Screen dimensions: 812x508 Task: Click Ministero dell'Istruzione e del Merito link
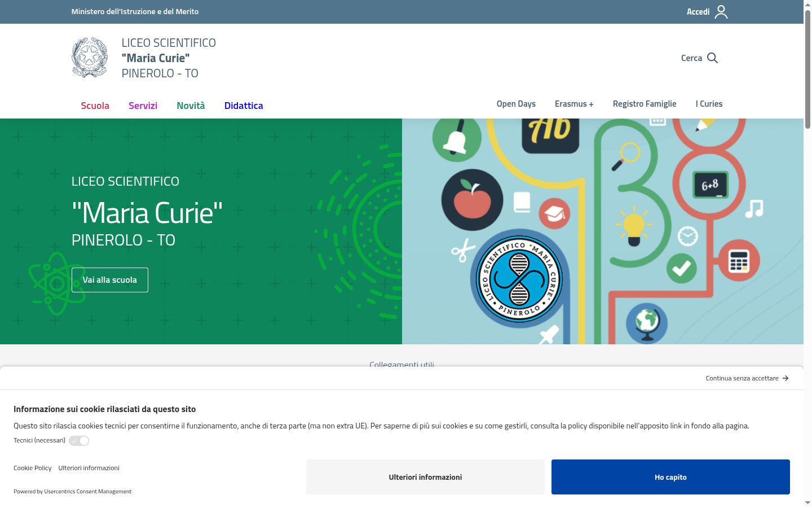135,11
